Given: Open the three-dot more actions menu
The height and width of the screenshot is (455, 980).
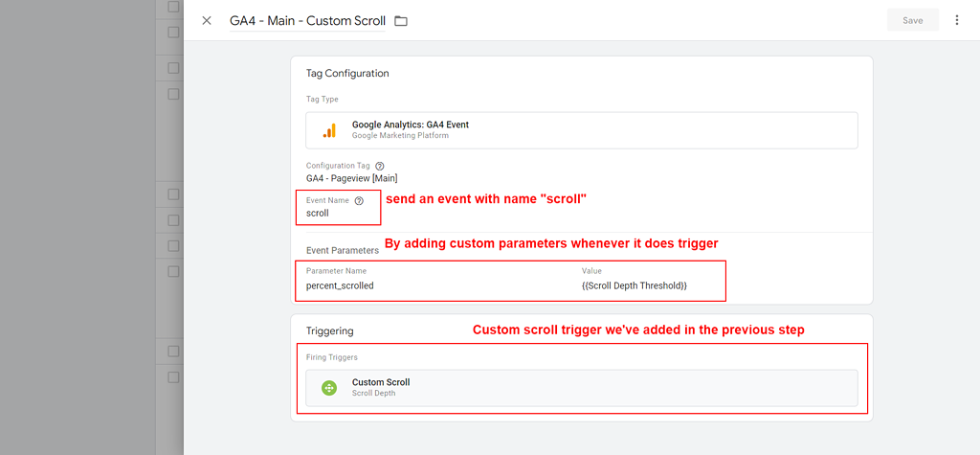Looking at the screenshot, I should point(956,20).
